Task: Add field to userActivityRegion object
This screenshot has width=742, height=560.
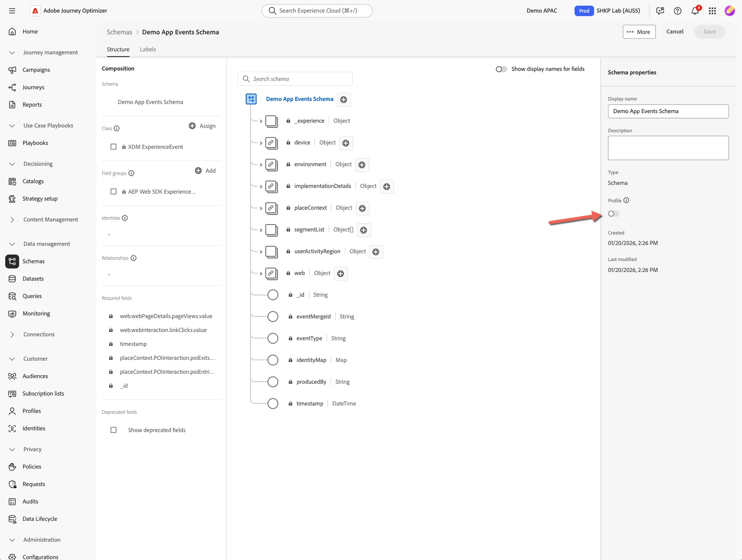Action: [376, 252]
